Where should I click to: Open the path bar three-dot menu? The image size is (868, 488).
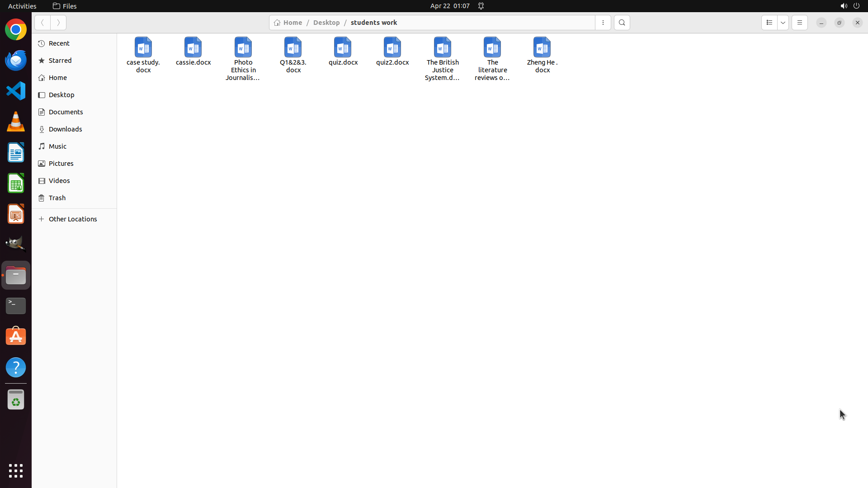pos(603,23)
